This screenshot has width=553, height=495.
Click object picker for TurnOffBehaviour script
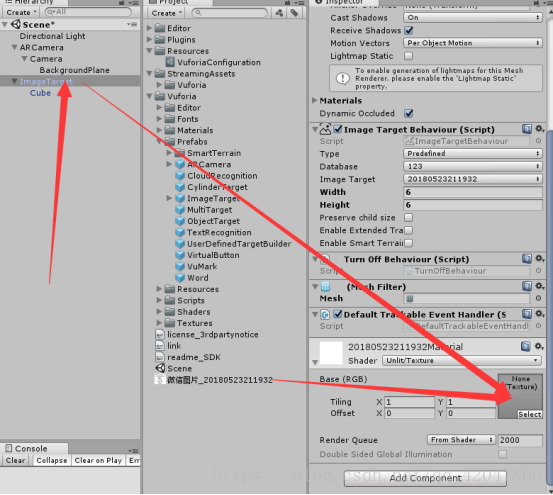click(539, 271)
